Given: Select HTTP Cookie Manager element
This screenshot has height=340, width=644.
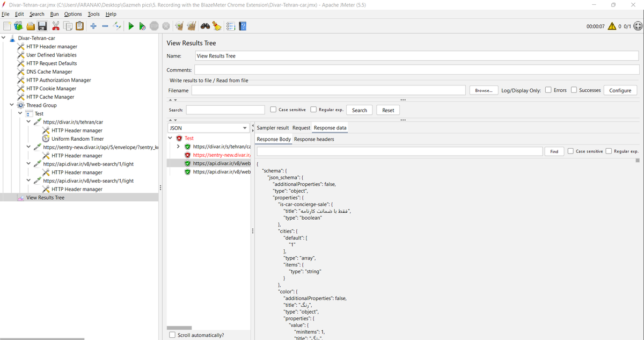Looking at the screenshot, I should [x=51, y=89].
